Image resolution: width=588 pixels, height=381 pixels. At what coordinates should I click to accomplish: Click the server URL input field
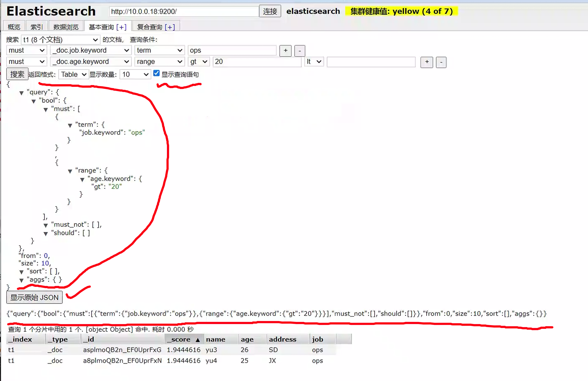click(184, 11)
